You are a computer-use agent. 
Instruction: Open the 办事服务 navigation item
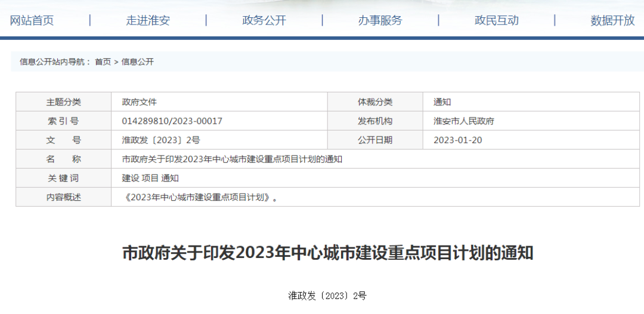(380, 20)
